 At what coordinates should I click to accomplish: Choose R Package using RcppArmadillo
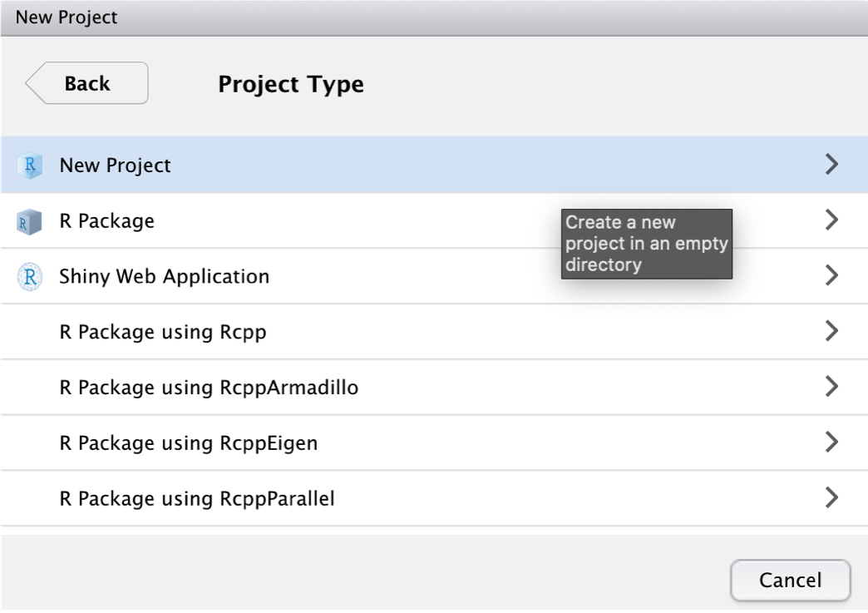(209, 388)
